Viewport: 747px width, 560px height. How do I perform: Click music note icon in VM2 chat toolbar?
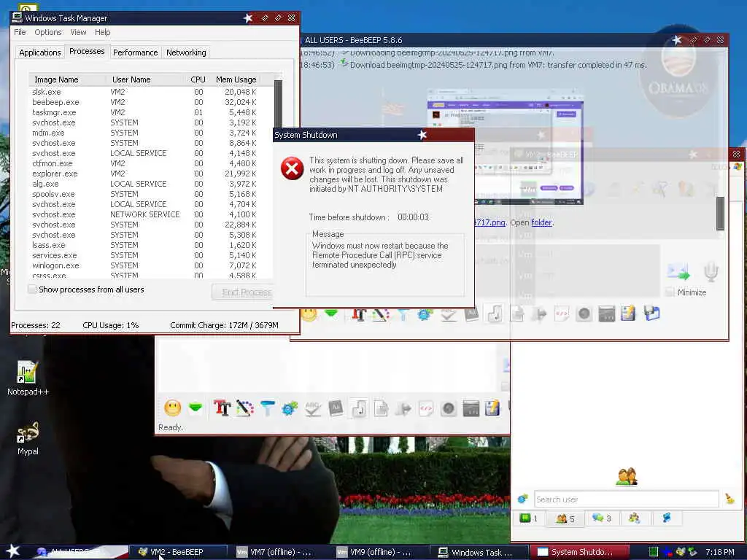coord(359,408)
